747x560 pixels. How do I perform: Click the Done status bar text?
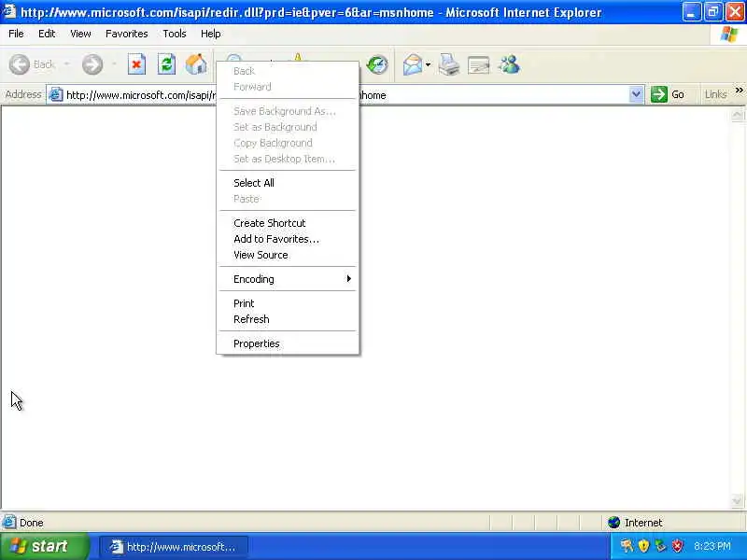point(32,523)
